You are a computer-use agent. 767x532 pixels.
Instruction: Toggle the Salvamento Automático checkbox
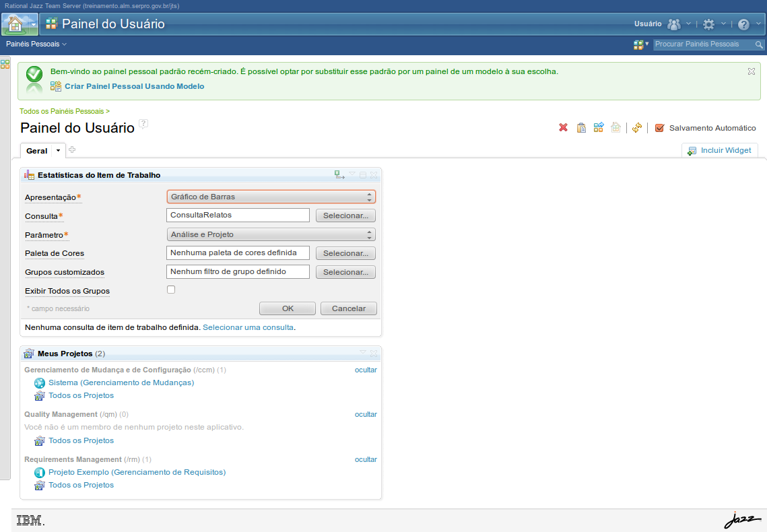click(659, 128)
